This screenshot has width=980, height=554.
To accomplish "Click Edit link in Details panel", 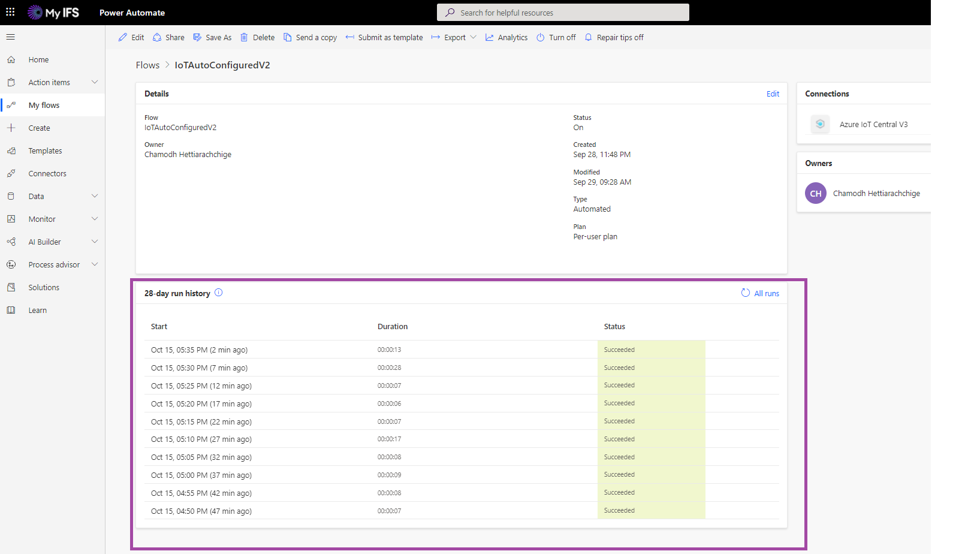I will pos(773,94).
